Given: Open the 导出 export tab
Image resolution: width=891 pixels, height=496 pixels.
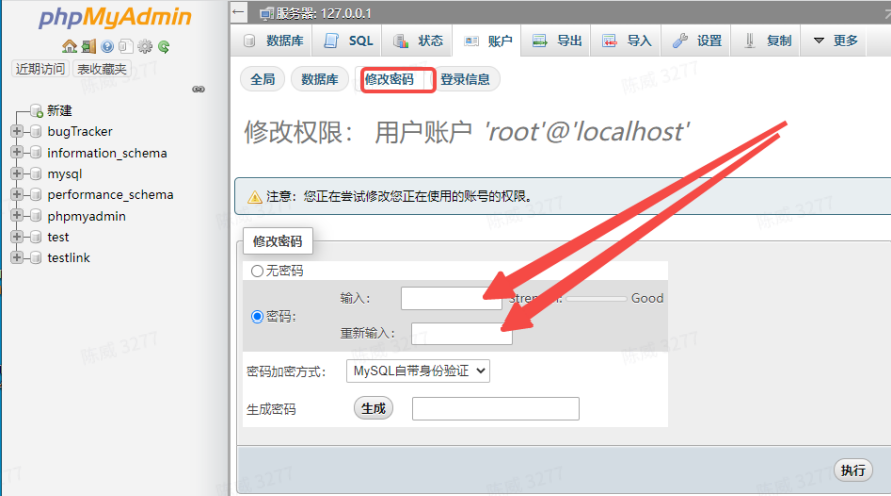Looking at the screenshot, I should pos(558,41).
